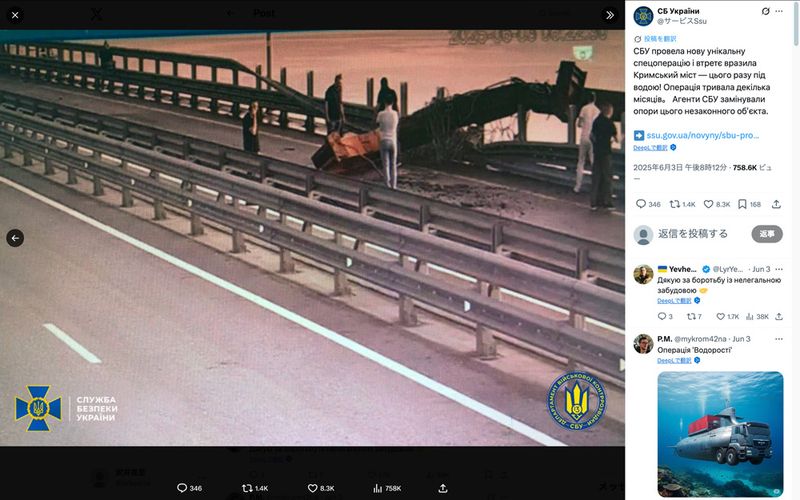This screenshot has height=500, width=800.
Task: Like Yevhe's reply with the 1.7K heart
Action: pyautogui.click(x=727, y=316)
